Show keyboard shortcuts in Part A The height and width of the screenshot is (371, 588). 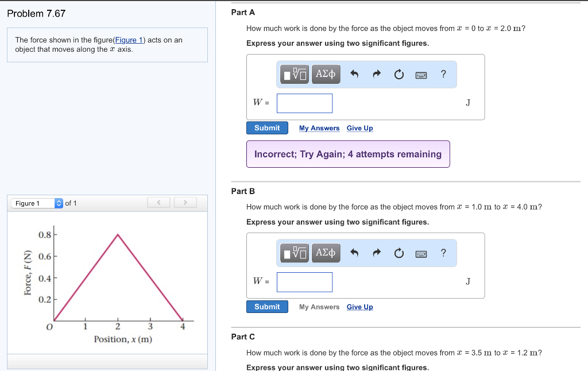coord(421,75)
